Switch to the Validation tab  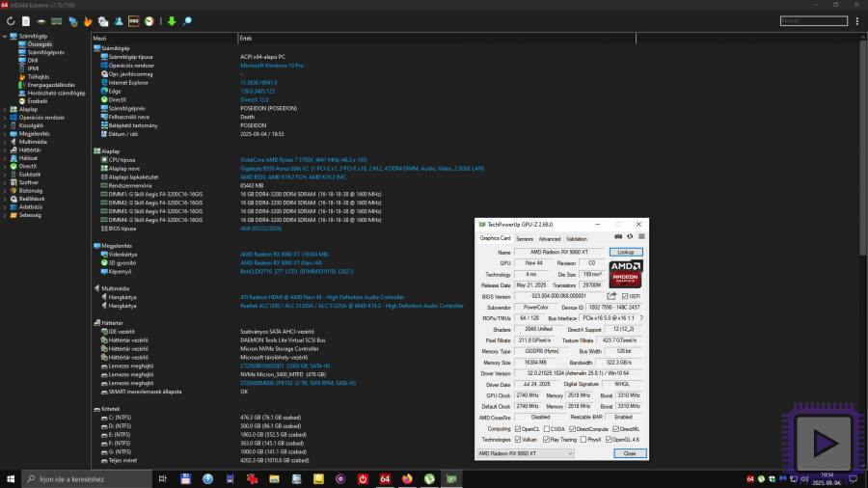[x=577, y=239]
